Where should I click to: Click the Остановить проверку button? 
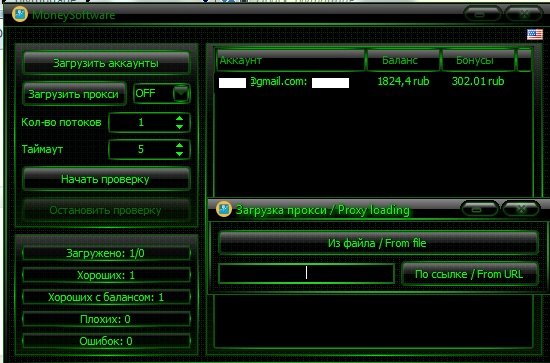(106, 210)
